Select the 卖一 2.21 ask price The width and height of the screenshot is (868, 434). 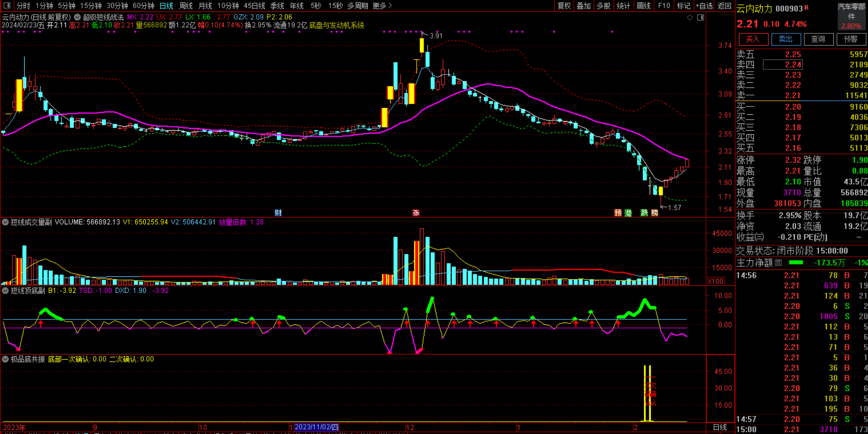pos(793,95)
